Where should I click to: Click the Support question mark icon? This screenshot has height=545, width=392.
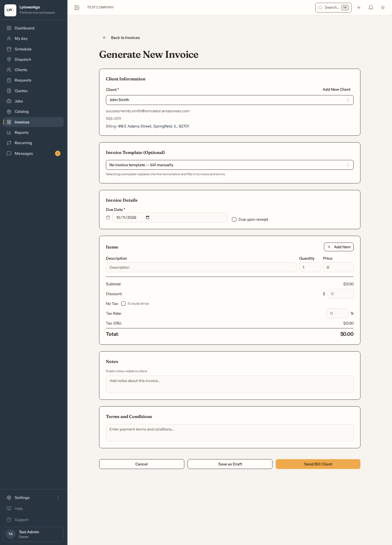(x=9, y=520)
